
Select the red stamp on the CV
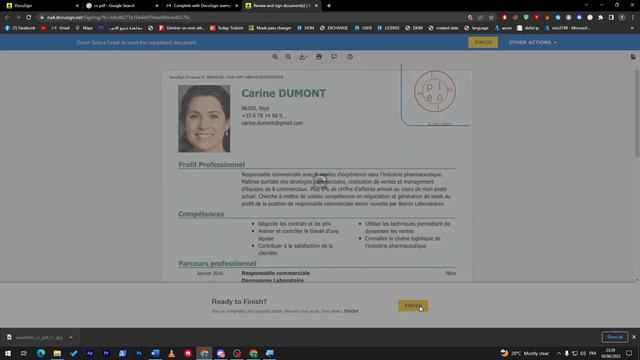[435, 91]
